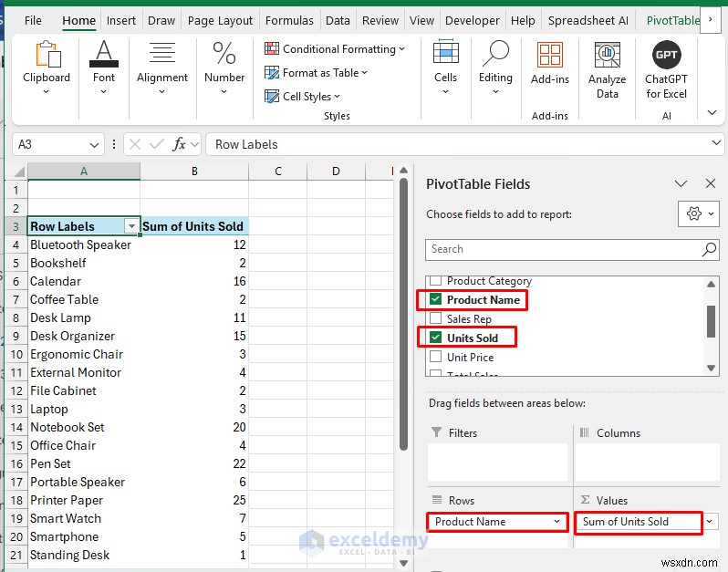
Task: Open Row Labels filter dropdown
Action: point(132,226)
